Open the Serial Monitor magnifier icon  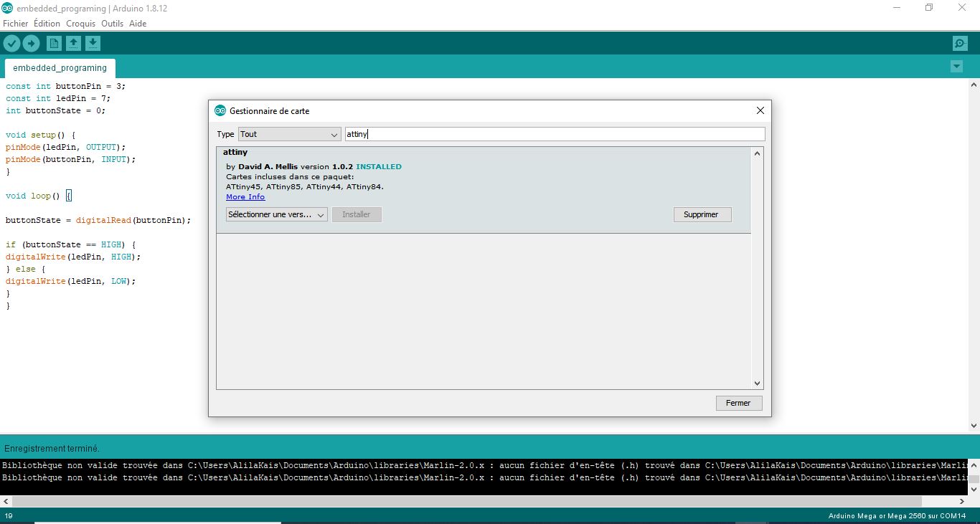pos(960,44)
